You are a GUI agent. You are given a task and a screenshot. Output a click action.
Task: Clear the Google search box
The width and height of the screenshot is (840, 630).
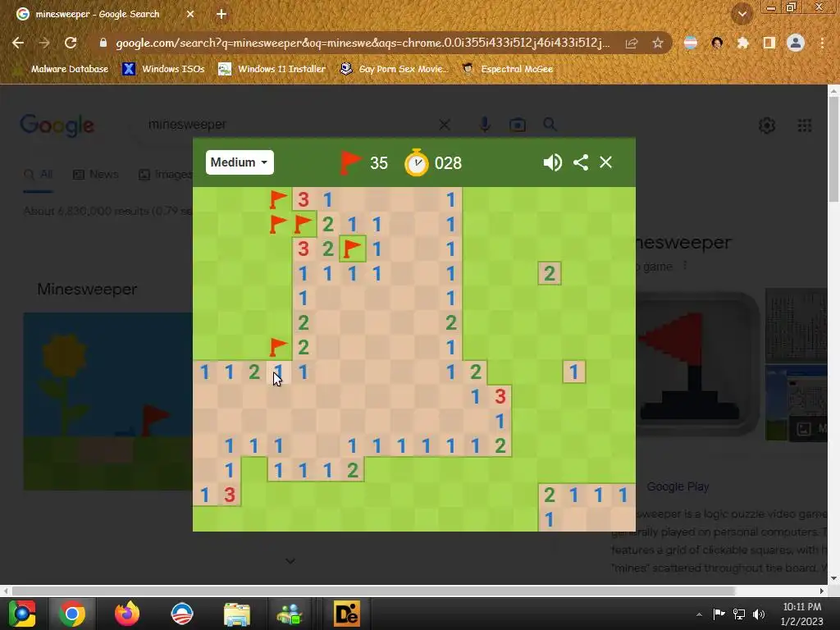[444, 125]
